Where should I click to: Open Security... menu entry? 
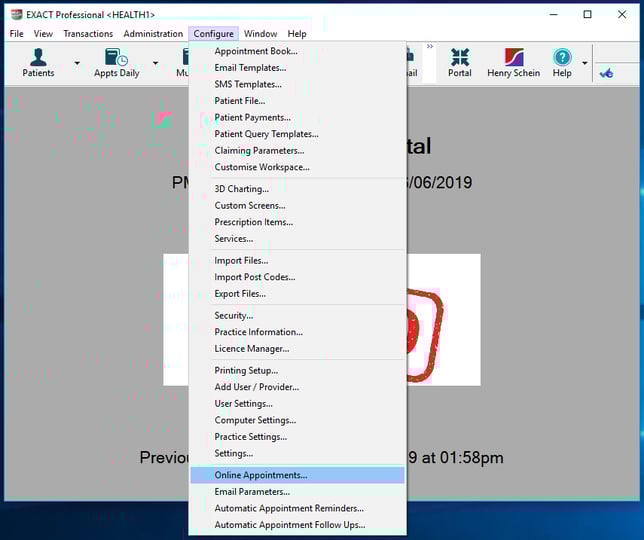point(297,315)
